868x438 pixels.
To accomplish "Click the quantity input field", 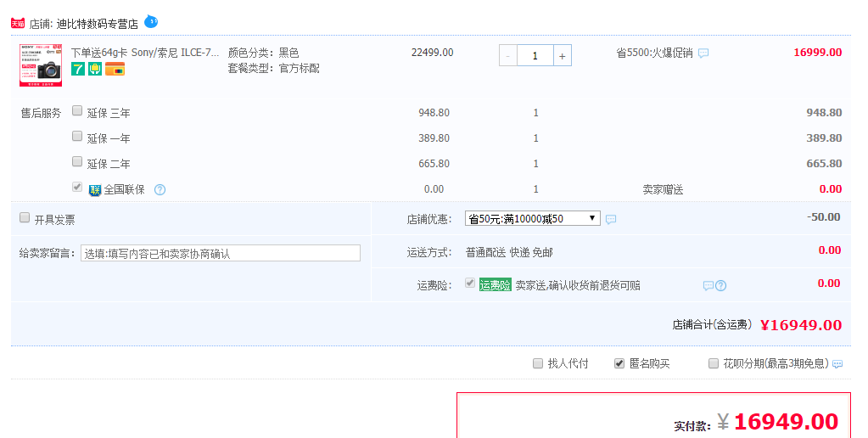I will (x=535, y=56).
